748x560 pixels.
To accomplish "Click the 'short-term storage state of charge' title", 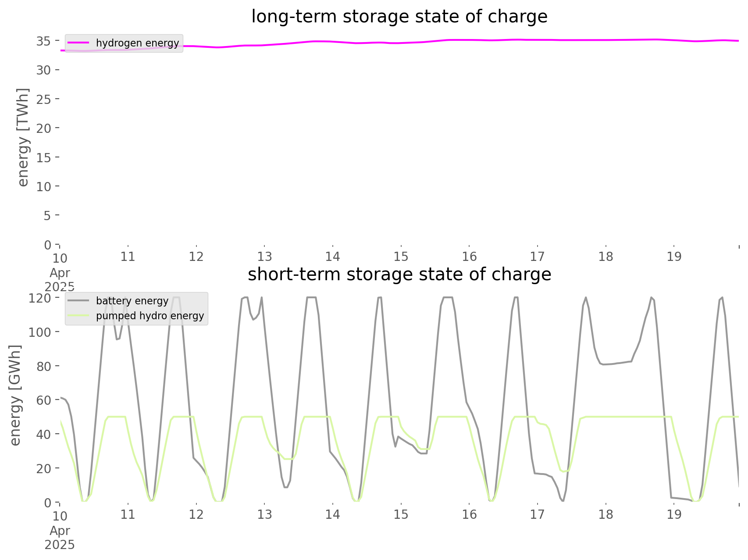I will point(399,275).
